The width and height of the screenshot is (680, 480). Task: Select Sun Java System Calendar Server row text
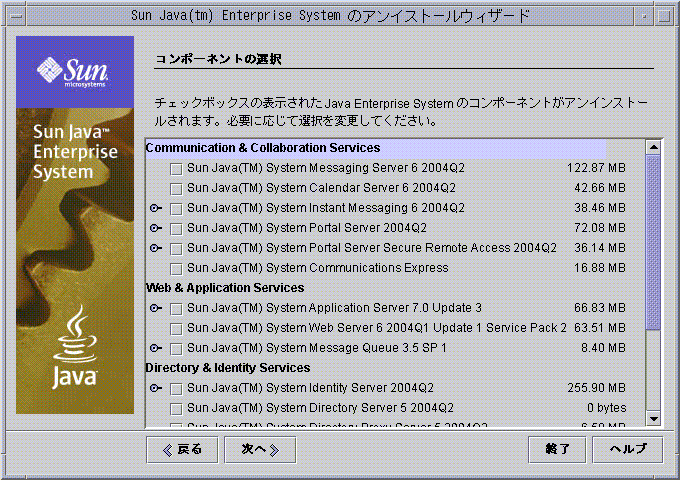[x=321, y=188]
